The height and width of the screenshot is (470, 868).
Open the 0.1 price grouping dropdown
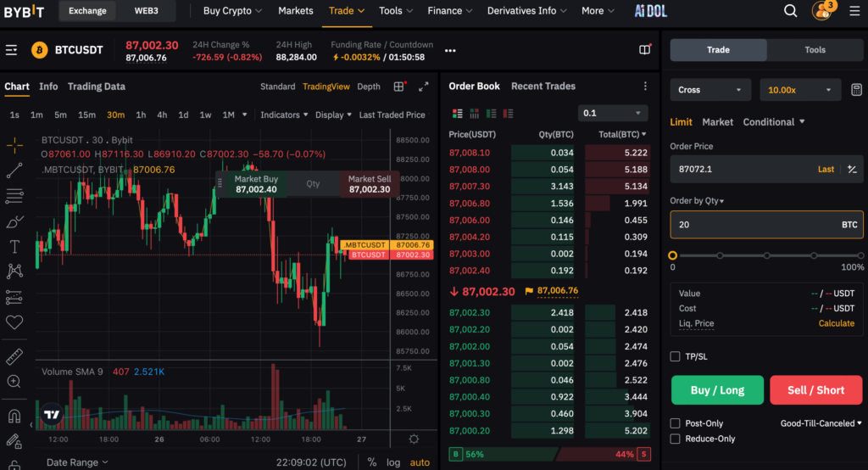click(613, 113)
